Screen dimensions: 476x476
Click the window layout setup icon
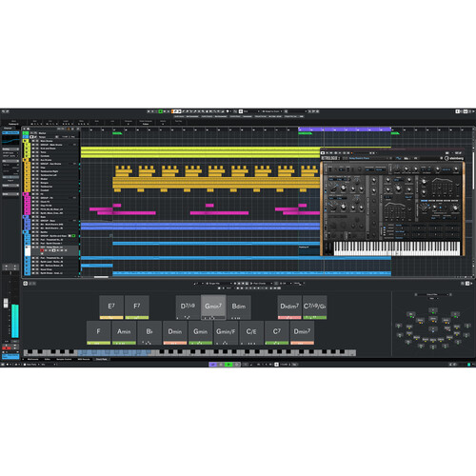pyautogui.click(x=465, y=111)
